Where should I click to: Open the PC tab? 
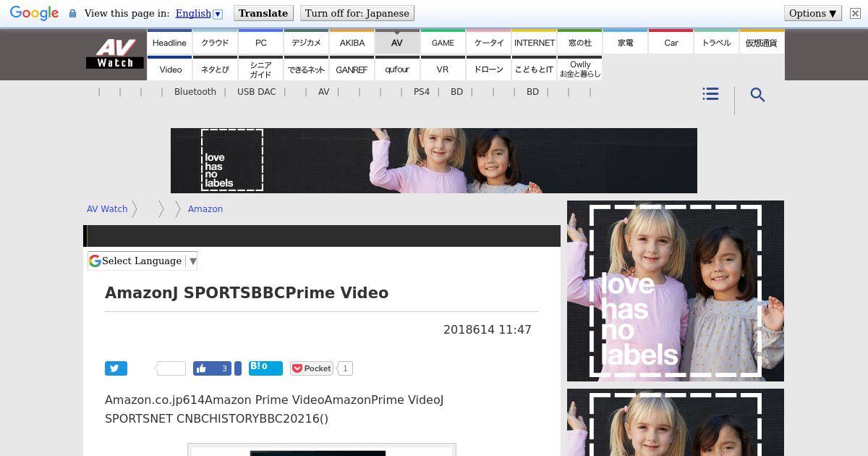click(261, 42)
